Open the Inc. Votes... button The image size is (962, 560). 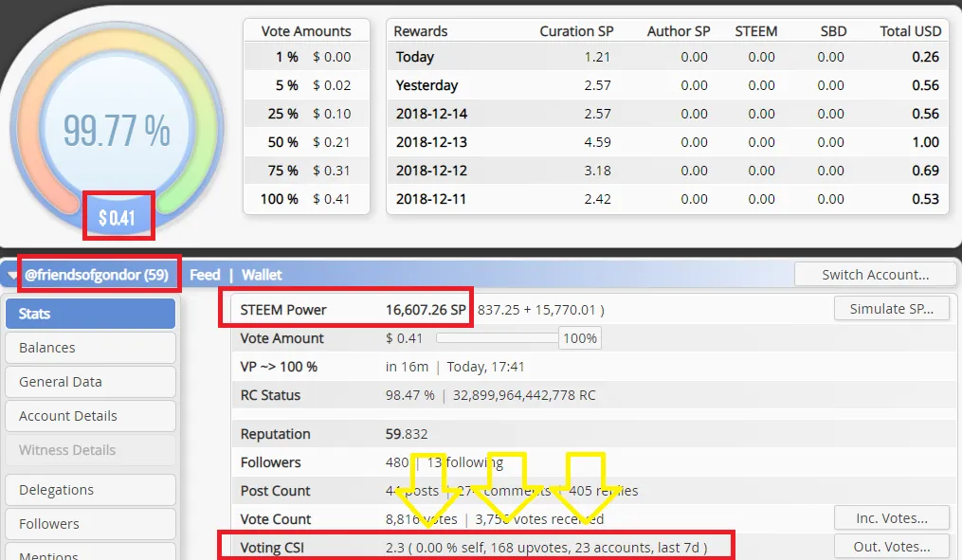pos(892,518)
